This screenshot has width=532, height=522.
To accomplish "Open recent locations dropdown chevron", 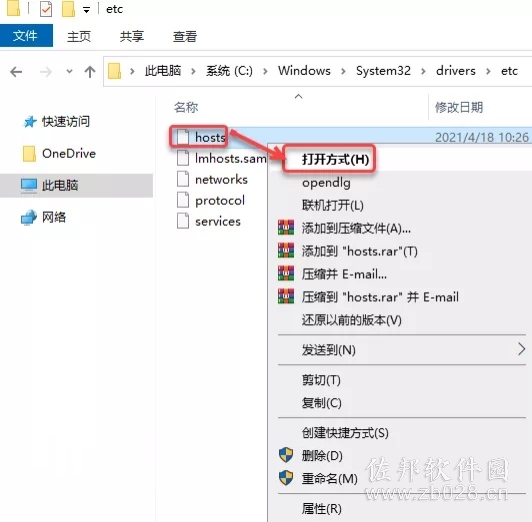I will pyautogui.click(x=69, y=72).
